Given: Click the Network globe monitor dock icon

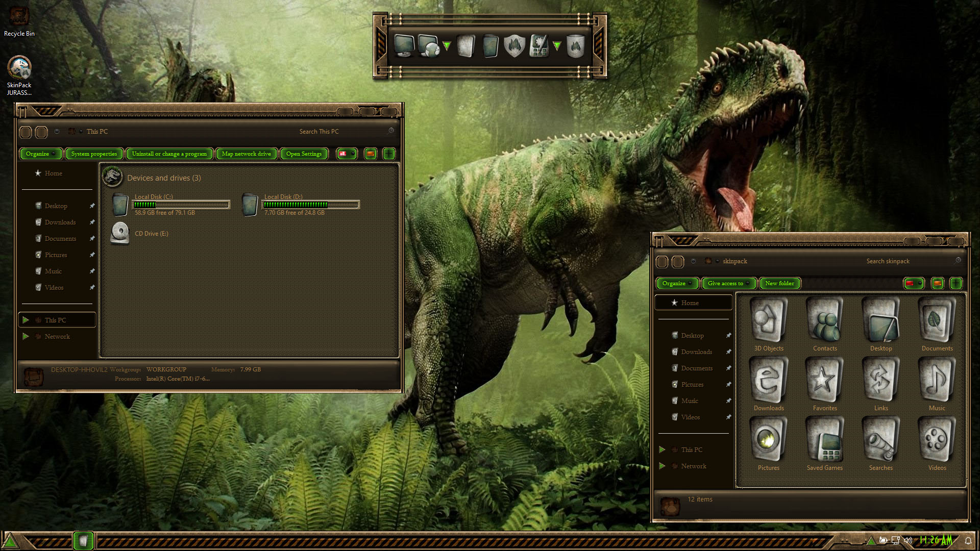Looking at the screenshot, I should (x=428, y=46).
